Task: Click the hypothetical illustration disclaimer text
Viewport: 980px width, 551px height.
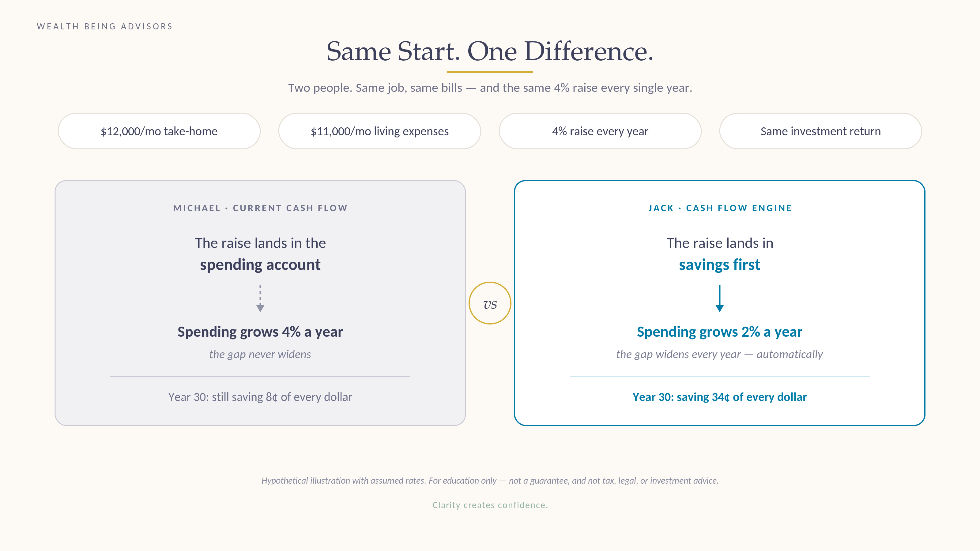Action: [490, 481]
